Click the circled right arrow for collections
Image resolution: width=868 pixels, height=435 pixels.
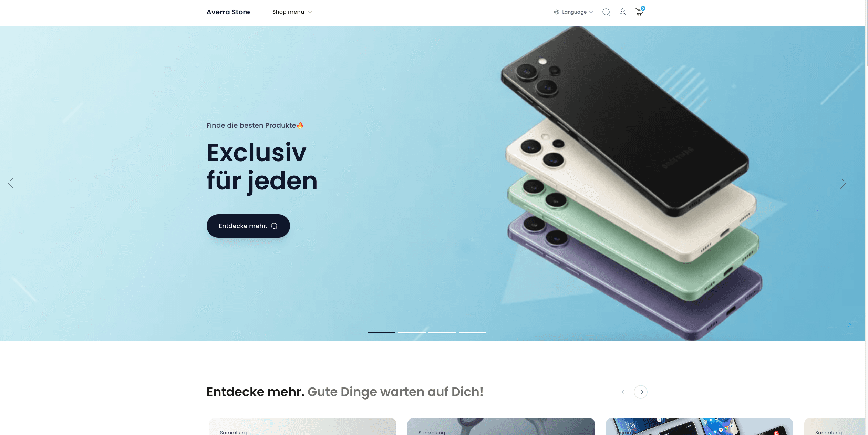point(640,392)
